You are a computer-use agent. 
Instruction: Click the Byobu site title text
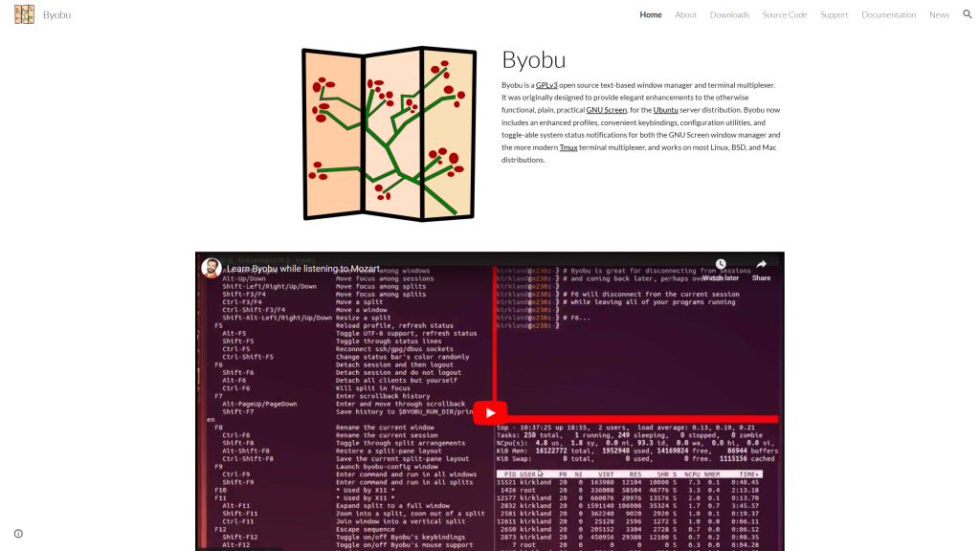click(x=56, y=14)
